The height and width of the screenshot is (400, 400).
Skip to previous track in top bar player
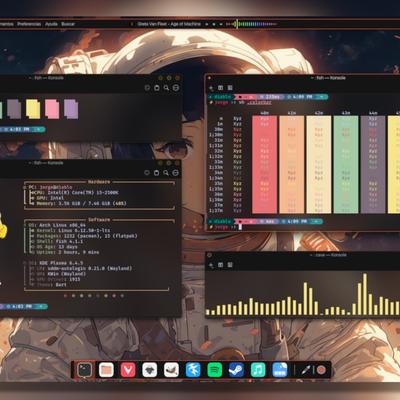206,24
